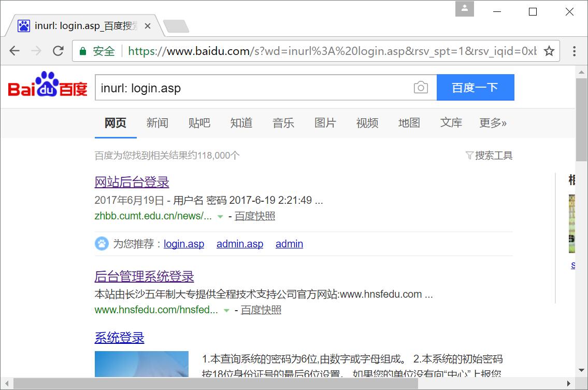Bookmark this page with star icon
Screen dimensions: 588x390
click(x=549, y=51)
